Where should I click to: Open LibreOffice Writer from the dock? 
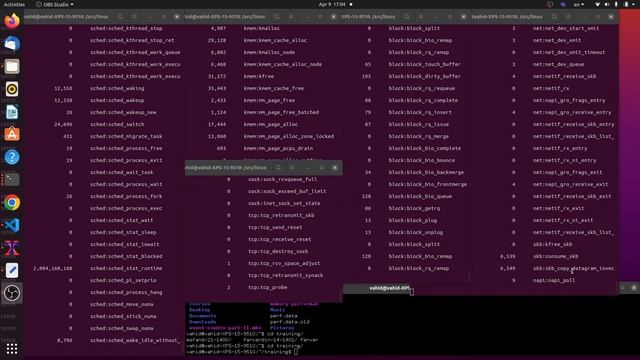coord(12,111)
